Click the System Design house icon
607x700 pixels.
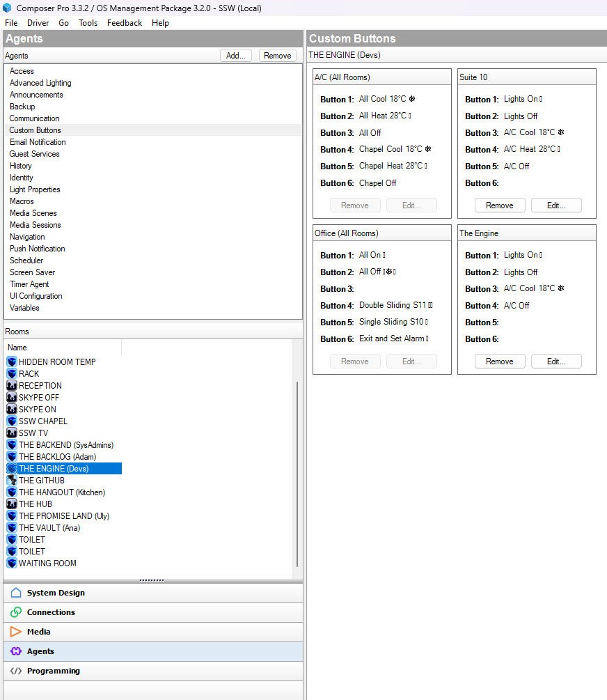pos(16,593)
